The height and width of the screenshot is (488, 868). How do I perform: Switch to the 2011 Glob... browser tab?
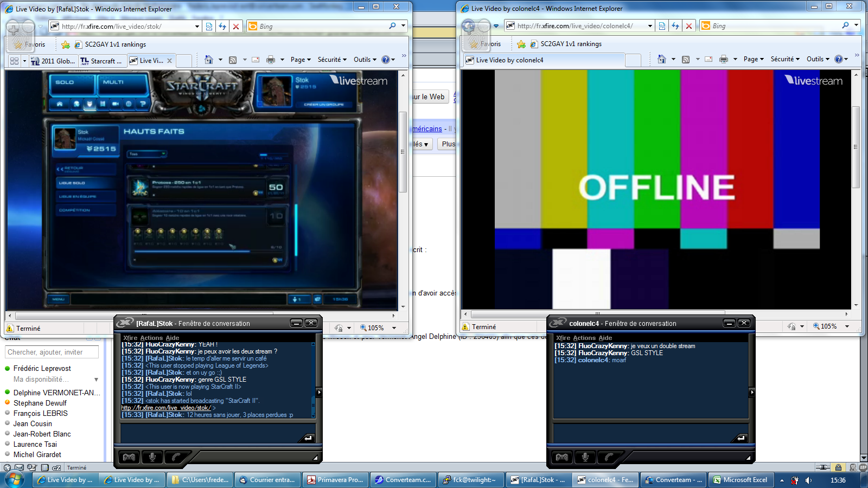[x=53, y=61]
